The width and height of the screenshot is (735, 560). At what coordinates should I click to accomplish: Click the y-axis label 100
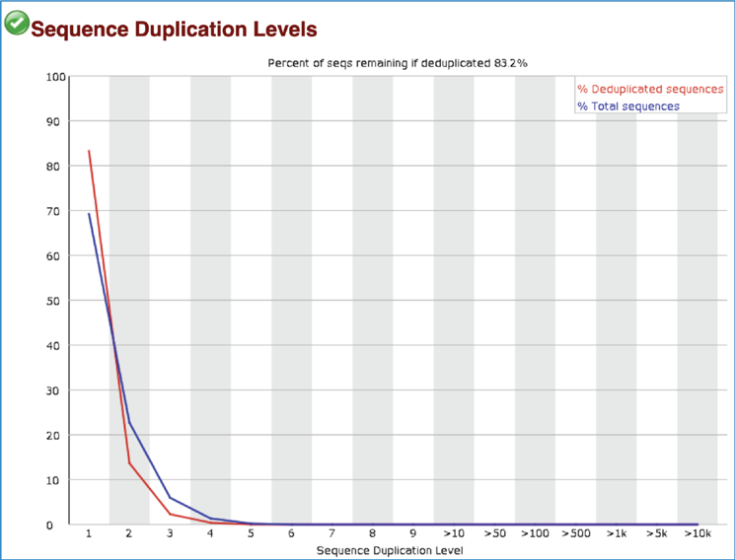tap(56, 77)
